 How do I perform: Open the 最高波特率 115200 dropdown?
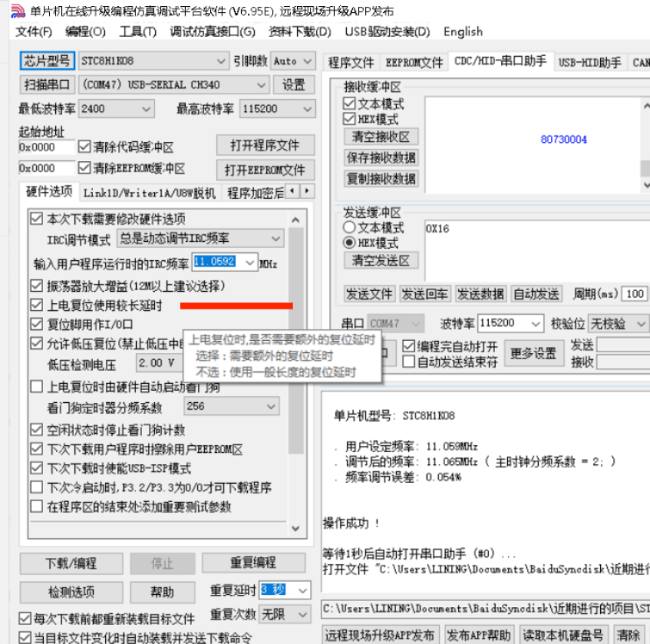(277, 109)
